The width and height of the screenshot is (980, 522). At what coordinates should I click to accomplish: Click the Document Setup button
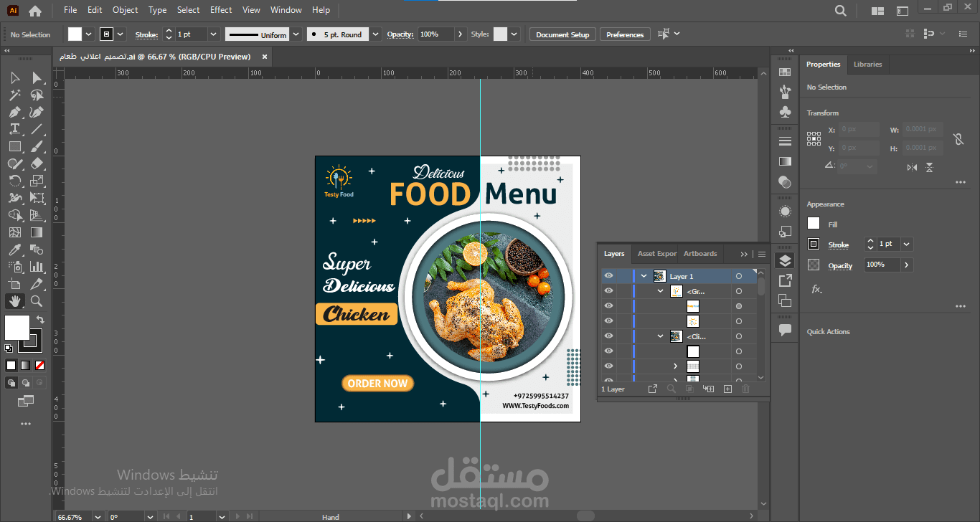[x=562, y=34]
